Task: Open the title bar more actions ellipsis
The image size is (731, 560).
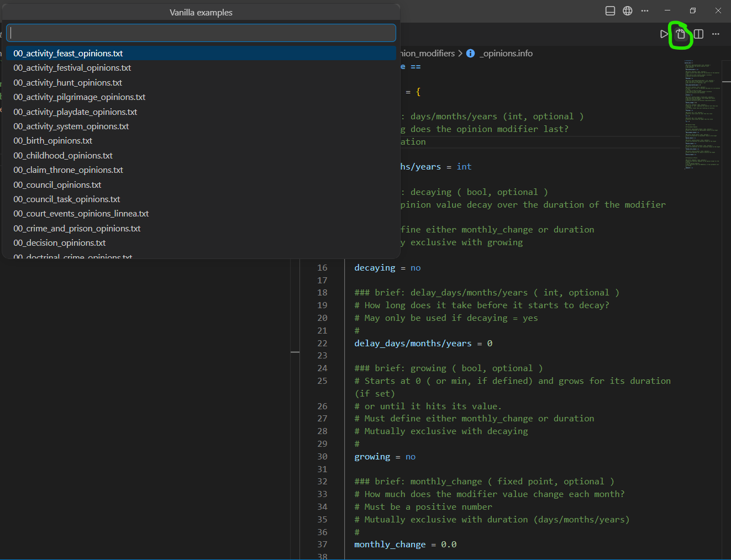Action: point(645,11)
